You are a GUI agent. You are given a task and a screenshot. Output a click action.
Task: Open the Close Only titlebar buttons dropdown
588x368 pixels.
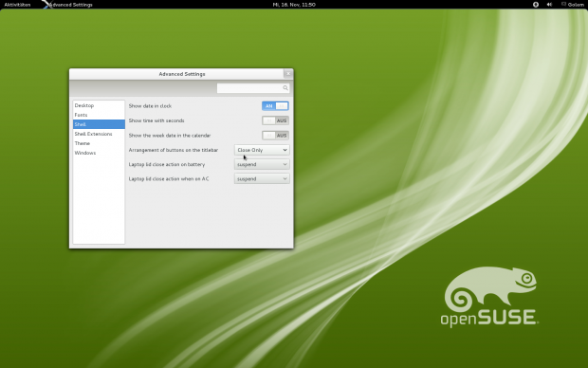[262, 150]
